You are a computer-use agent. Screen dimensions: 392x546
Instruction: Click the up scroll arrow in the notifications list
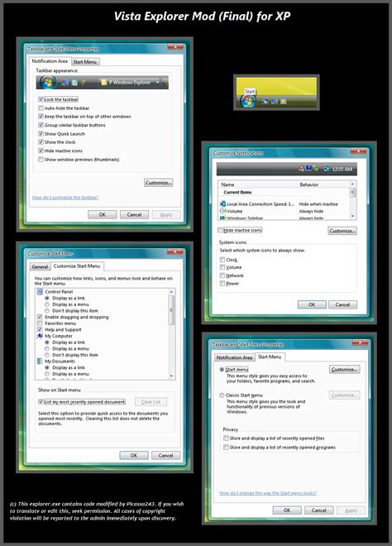point(352,184)
